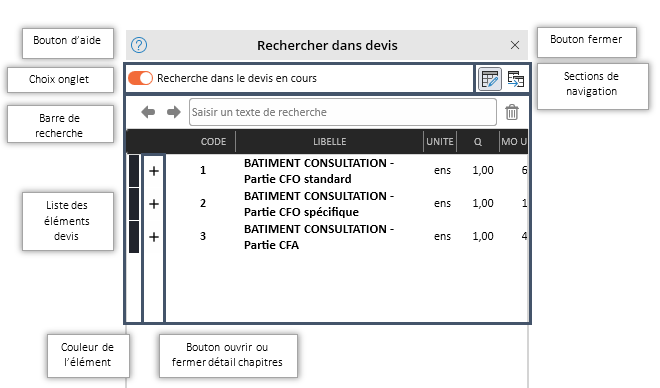Image resolution: width=660 pixels, height=388 pixels.
Task: Select 'BATIMENT CONSULTATION - Partie CFO spécifique' label
Action: (x=319, y=204)
